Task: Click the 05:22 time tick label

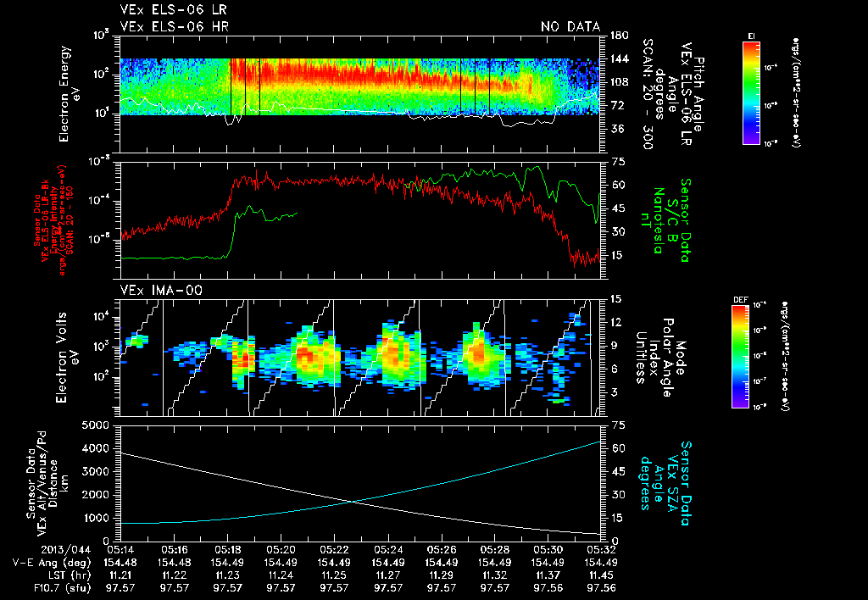Action: [x=334, y=550]
